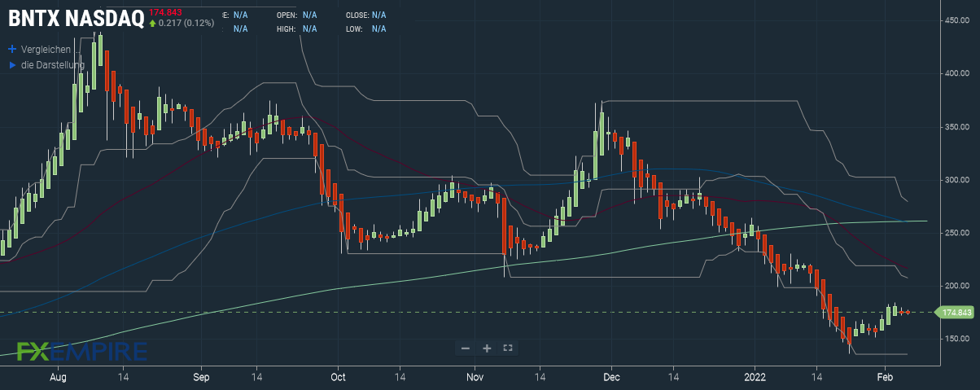
Task: Open the die Darstellung settings label
Action: [53, 64]
